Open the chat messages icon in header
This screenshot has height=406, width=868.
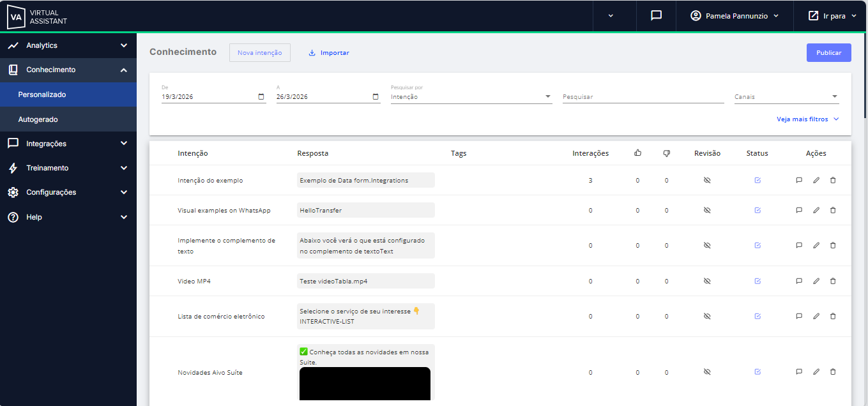tap(656, 16)
